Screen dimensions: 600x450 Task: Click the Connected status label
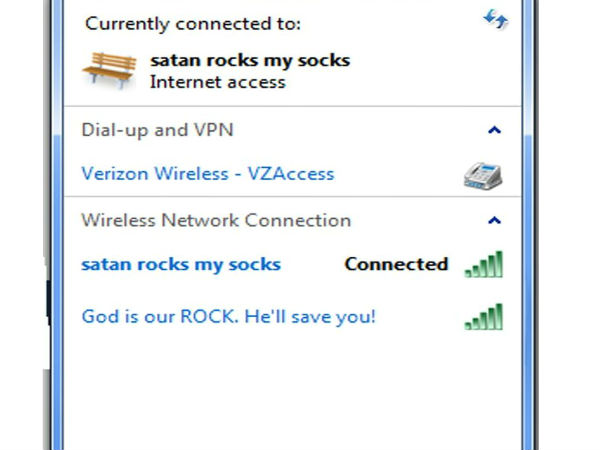pos(396,265)
